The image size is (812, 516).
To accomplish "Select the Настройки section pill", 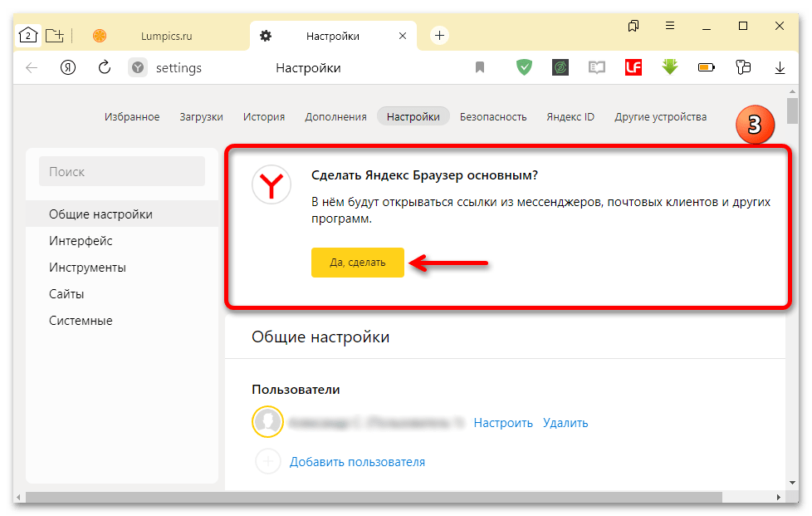I will (x=413, y=116).
